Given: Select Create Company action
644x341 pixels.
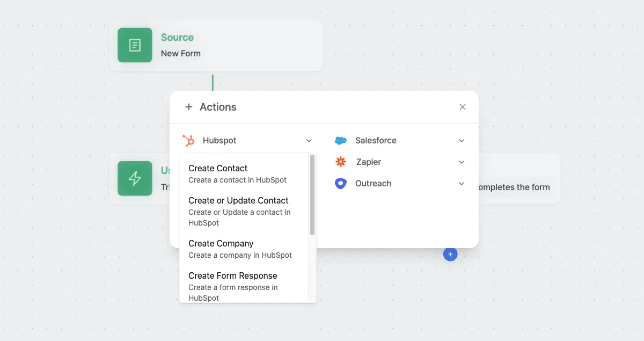Looking at the screenshot, I should click(x=244, y=249).
